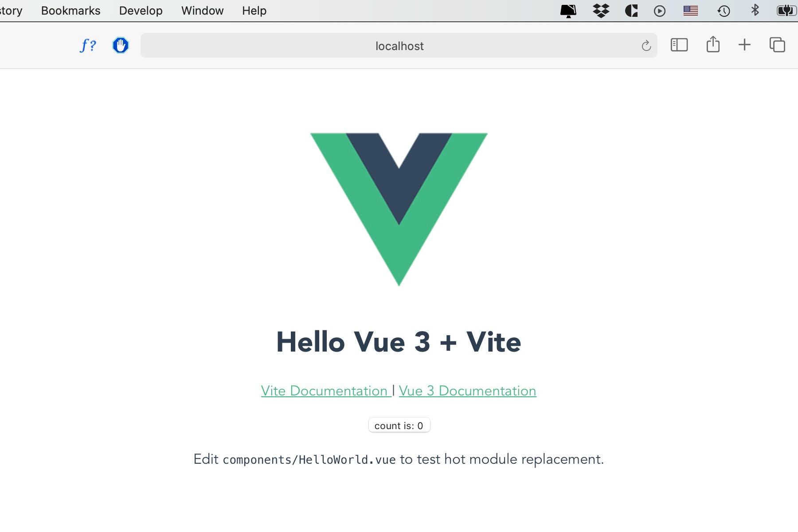Viewport: 798px width, 532px height.
Task: Open the Develop menu
Action: (x=141, y=11)
